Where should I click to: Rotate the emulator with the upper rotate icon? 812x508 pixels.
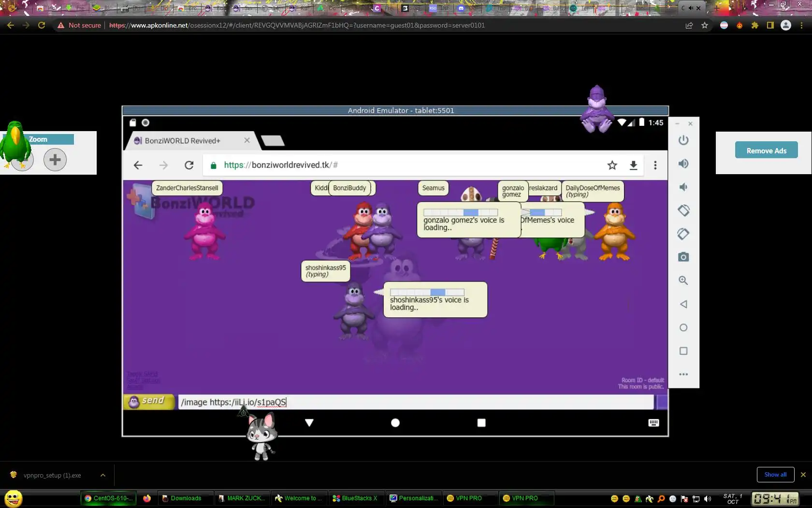point(683,210)
